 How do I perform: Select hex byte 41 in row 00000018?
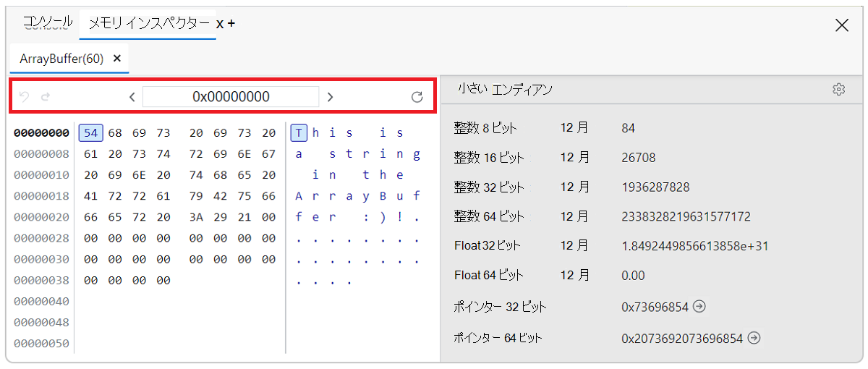coord(90,196)
